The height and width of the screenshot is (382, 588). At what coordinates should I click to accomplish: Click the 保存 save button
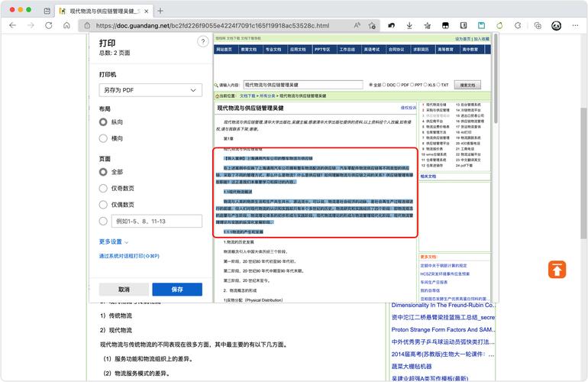tap(176, 290)
